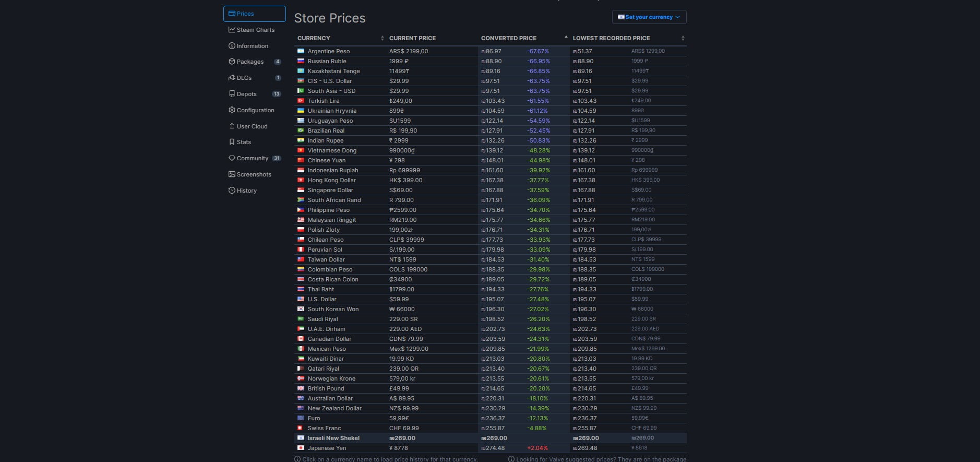Open the DLCs sidebar section
980x462 pixels.
click(244, 78)
